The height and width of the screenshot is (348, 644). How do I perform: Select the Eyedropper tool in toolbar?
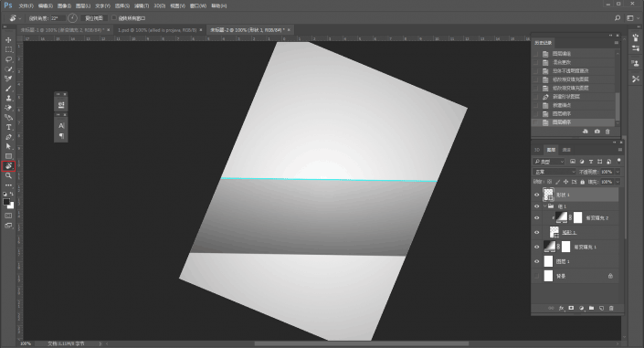8,79
